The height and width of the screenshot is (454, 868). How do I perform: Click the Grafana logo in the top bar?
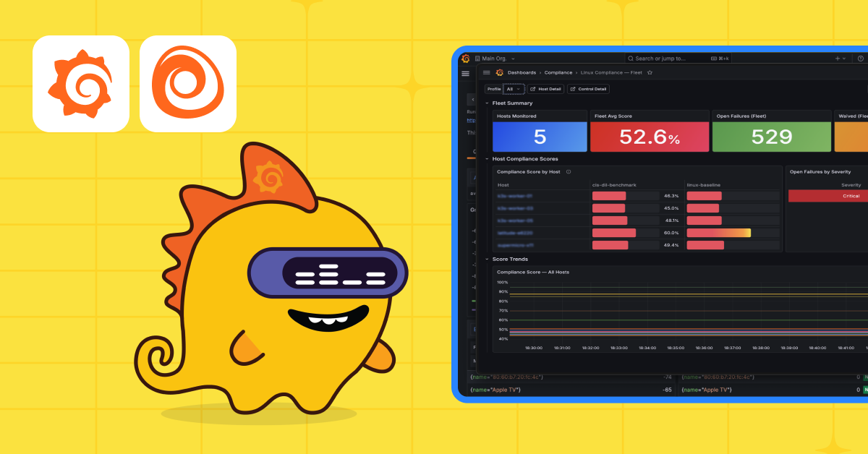pyautogui.click(x=466, y=59)
